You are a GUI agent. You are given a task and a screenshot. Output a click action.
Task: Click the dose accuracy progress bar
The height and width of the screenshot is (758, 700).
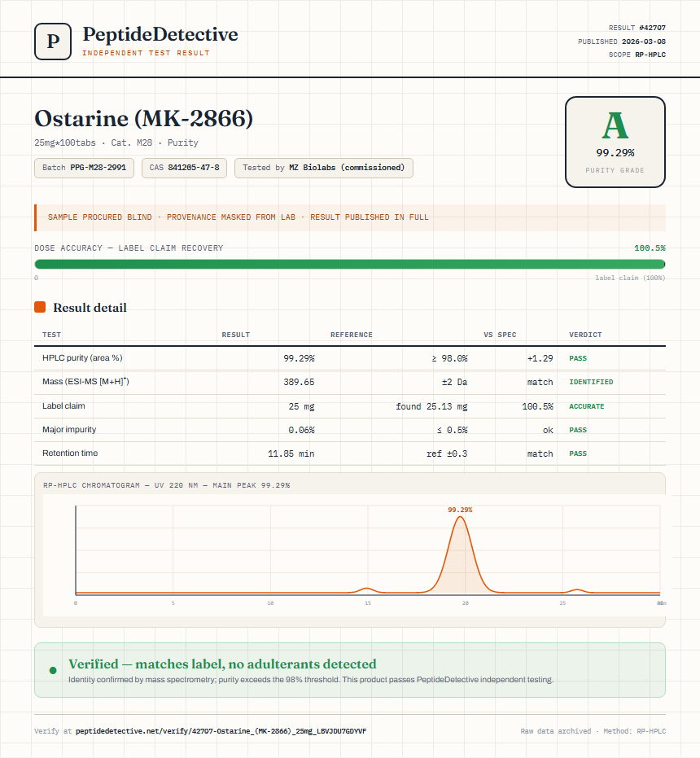[350, 264]
